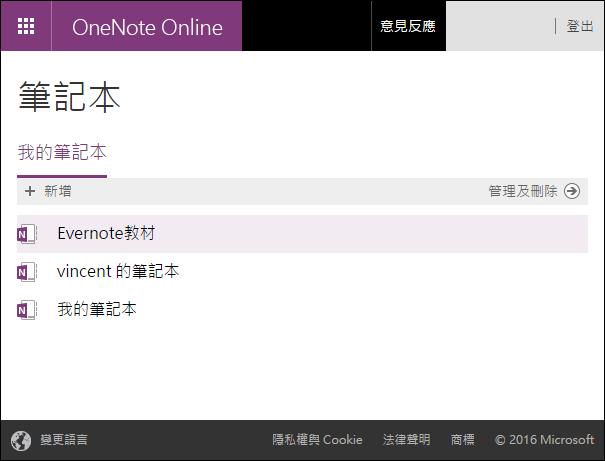Click the 筆記本 page heading
605x461 pixels.
69,97
